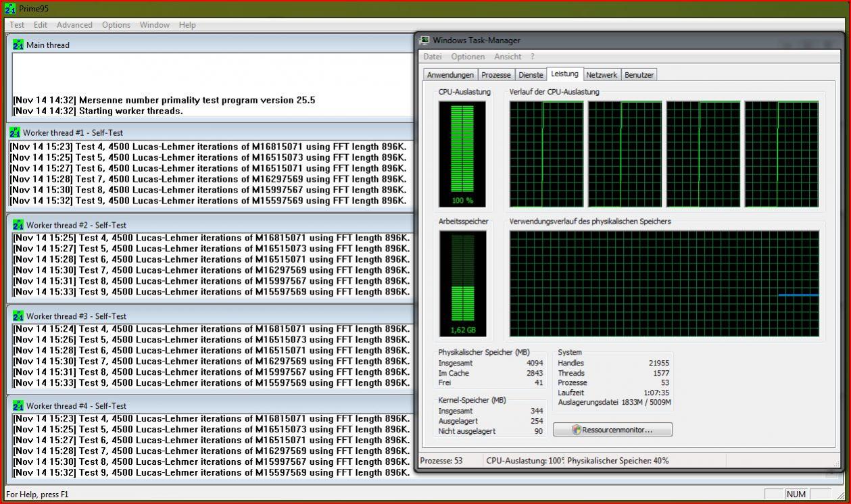This screenshot has height=504, width=851.
Task: Click the Main thread window icon
Action: pos(18,45)
